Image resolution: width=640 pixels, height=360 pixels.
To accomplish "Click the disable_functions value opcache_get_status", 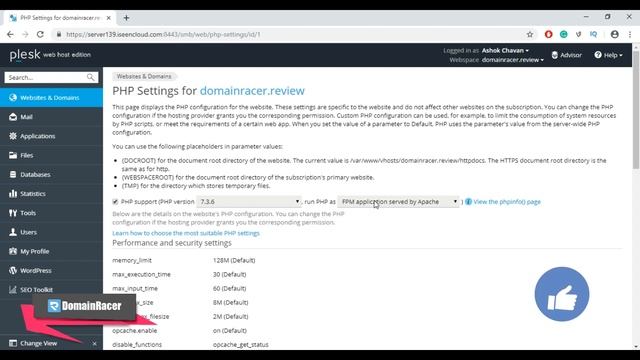I will (x=241, y=344).
